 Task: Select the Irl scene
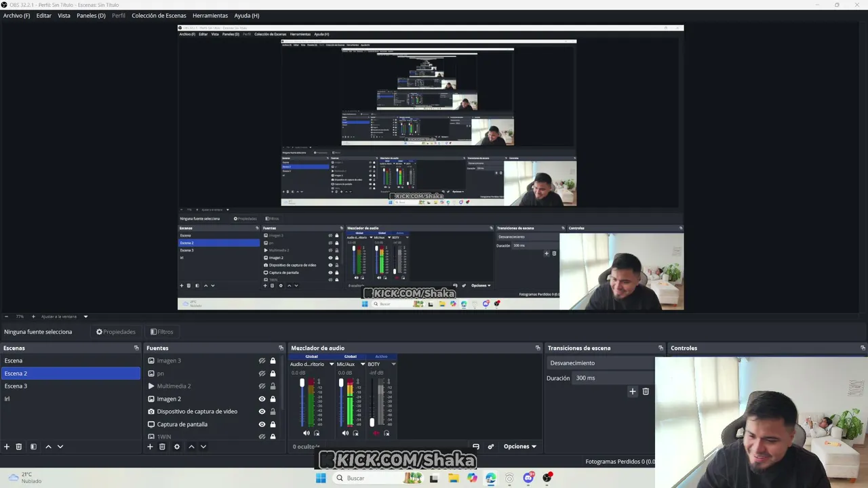71,399
